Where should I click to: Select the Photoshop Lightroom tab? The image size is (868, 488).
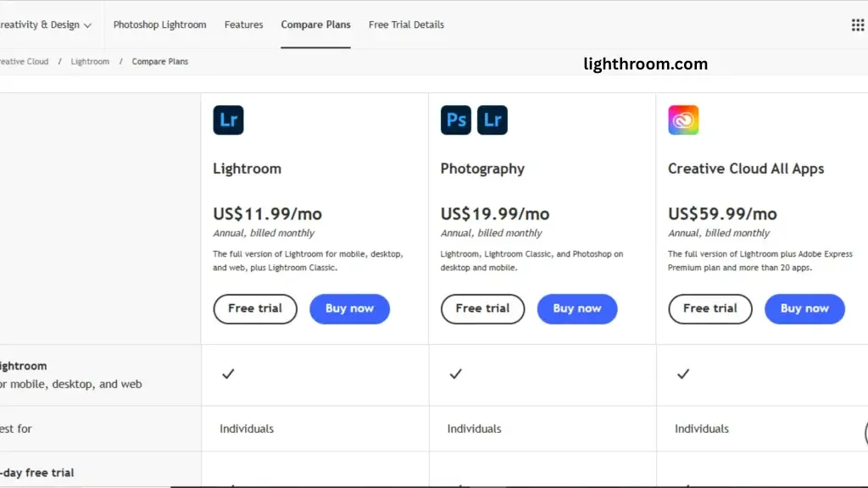tap(159, 25)
